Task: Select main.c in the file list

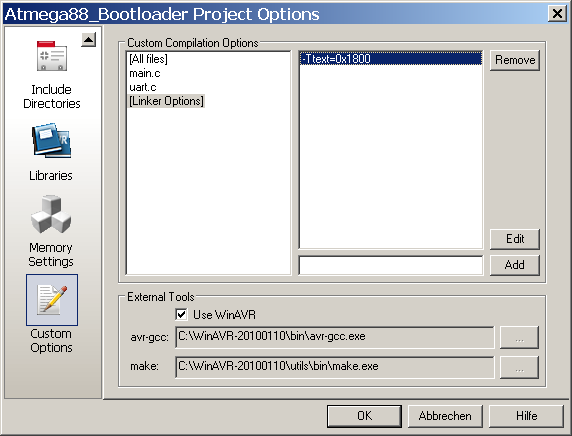Action: click(144, 73)
